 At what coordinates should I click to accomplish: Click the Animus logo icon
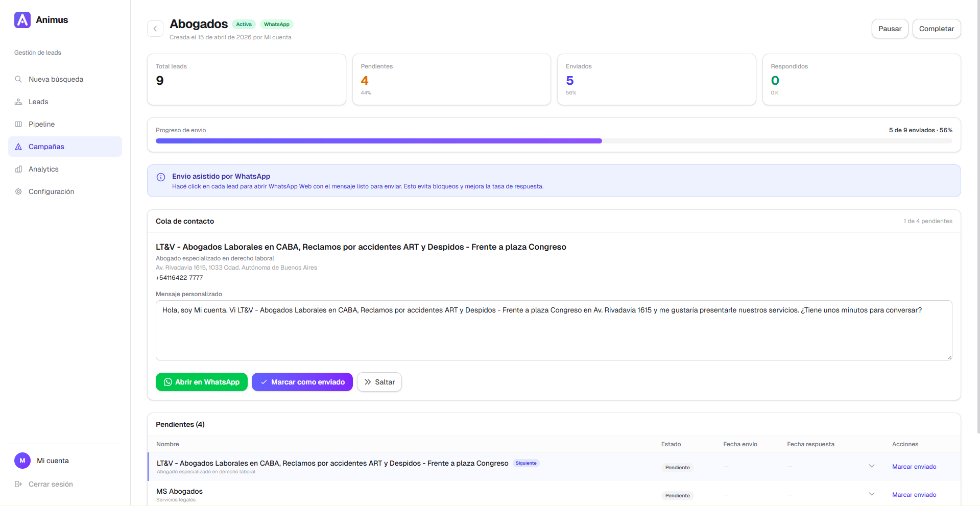coord(22,20)
